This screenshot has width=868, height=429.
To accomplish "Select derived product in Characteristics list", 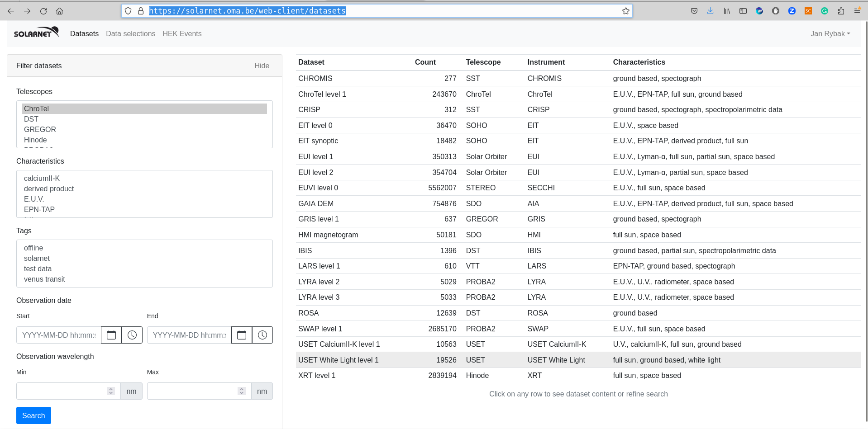I will click(49, 189).
